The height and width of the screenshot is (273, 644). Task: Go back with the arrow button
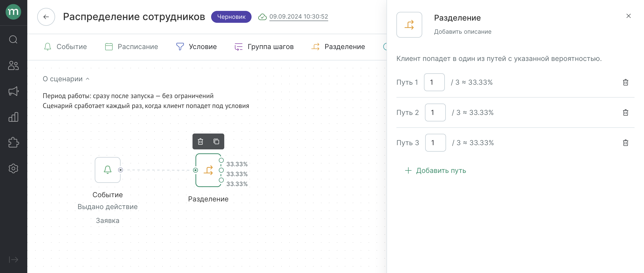46,17
